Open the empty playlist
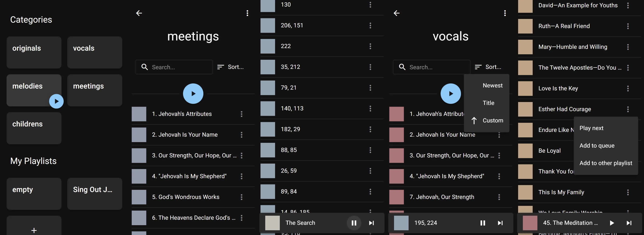The height and width of the screenshot is (235, 644). pos(34,194)
